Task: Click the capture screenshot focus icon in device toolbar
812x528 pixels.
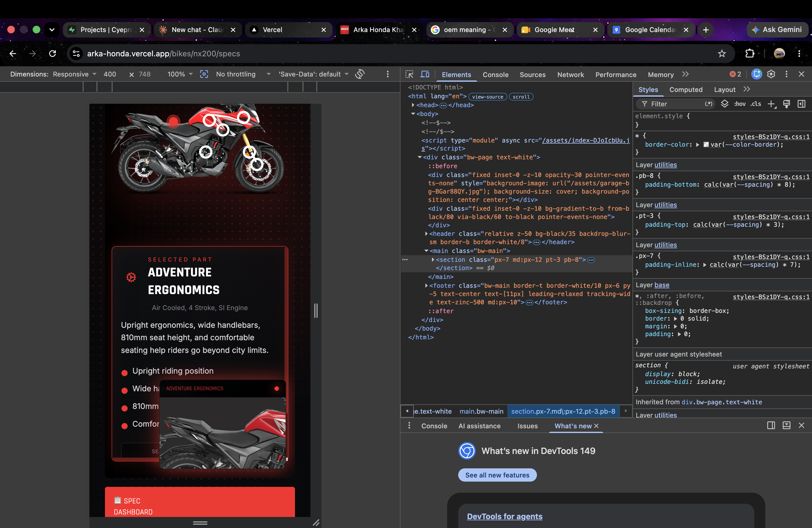Action: click(x=204, y=74)
